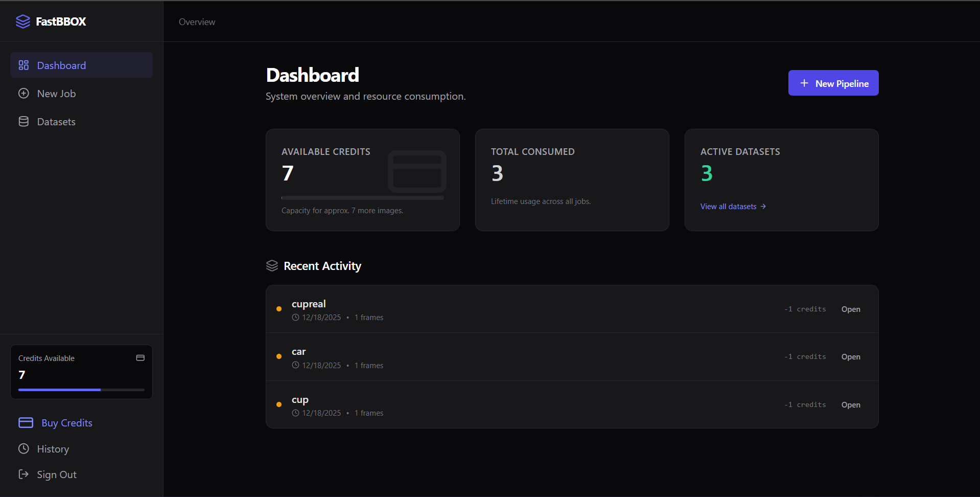Click the clock icon next to cupreal's date
This screenshot has width=980, height=497.
coord(295,317)
